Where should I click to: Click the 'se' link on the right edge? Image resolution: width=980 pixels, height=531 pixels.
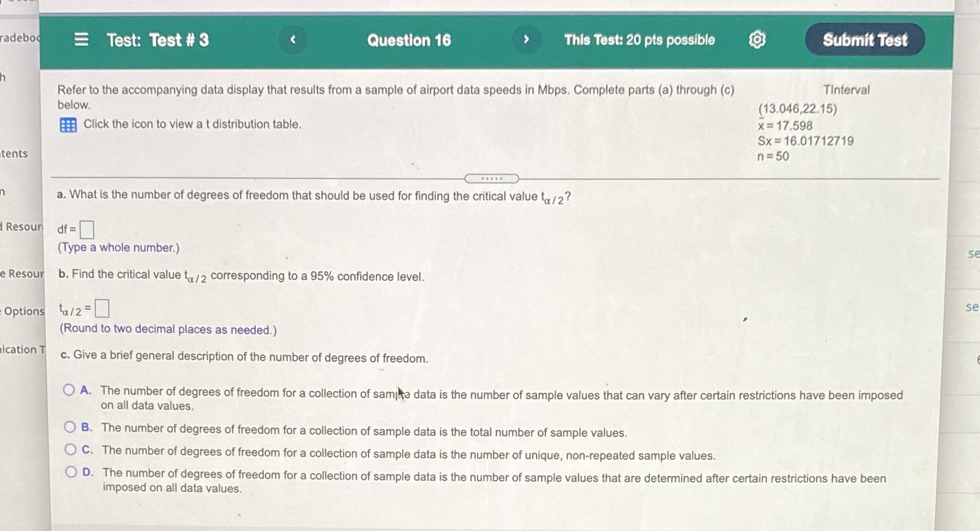click(973, 255)
